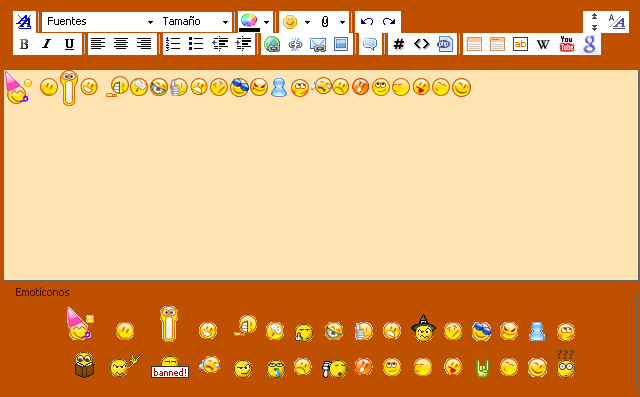Viewport: 640px width, 397px height.
Task: Insert party hat emoticon from Emotíconos panel
Action: click(x=80, y=324)
